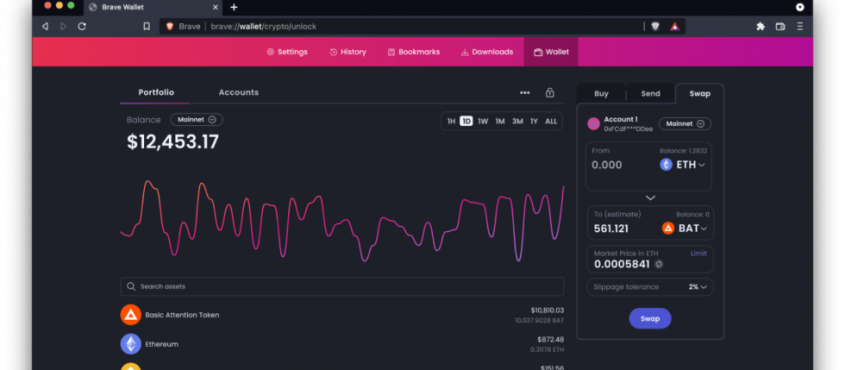The image size is (845, 370).
Task: Open a new tab with plus button
Action: [234, 7]
